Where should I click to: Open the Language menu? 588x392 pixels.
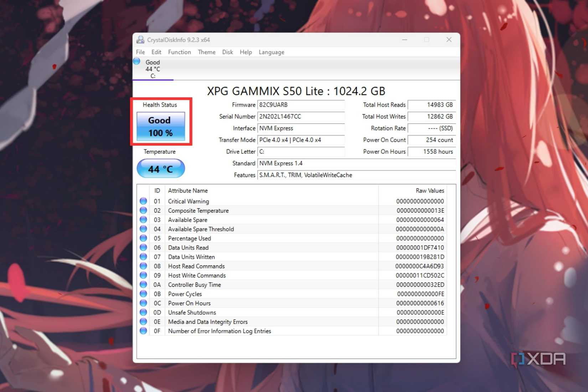(x=272, y=52)
